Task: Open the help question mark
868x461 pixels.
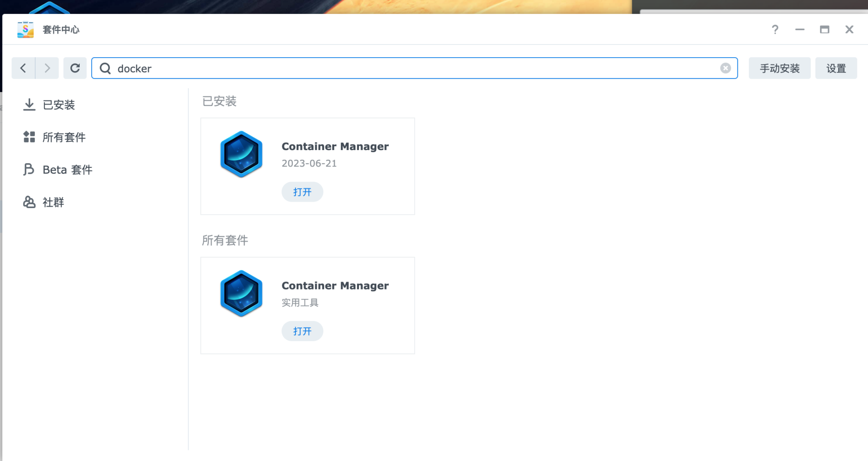Action: pos(776,29)
